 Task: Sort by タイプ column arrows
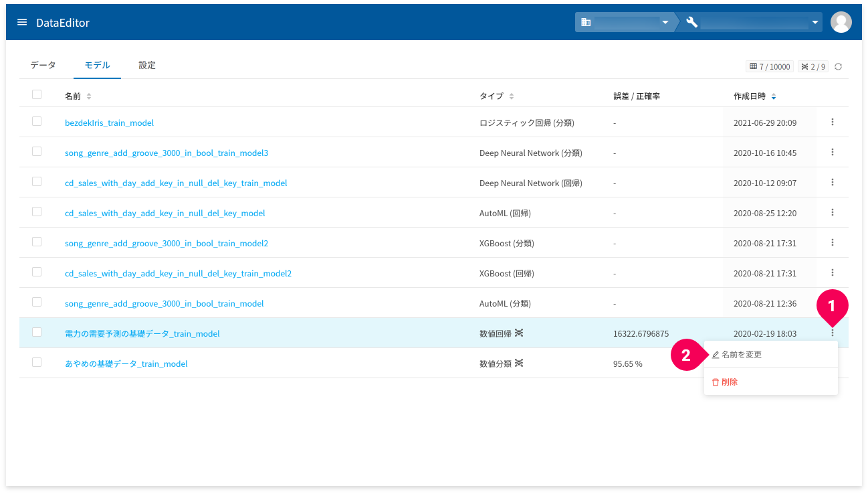point(512,96)
